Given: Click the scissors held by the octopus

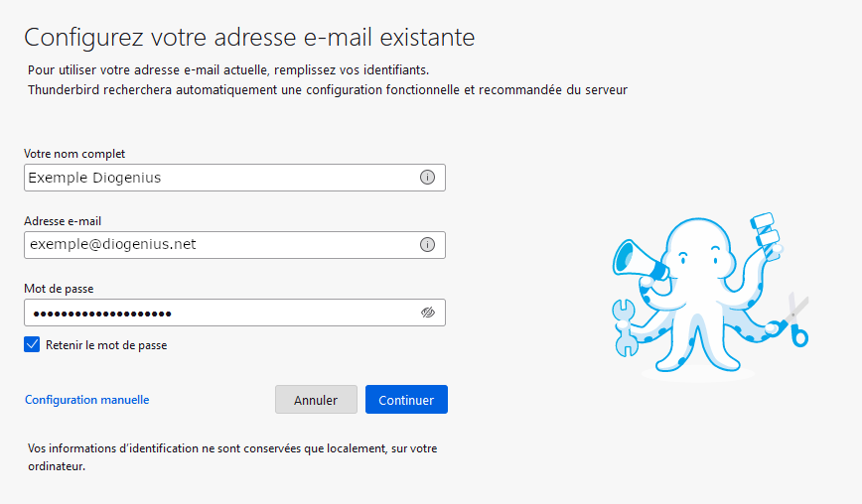Looking at the screenshot, I should point(796,319).
